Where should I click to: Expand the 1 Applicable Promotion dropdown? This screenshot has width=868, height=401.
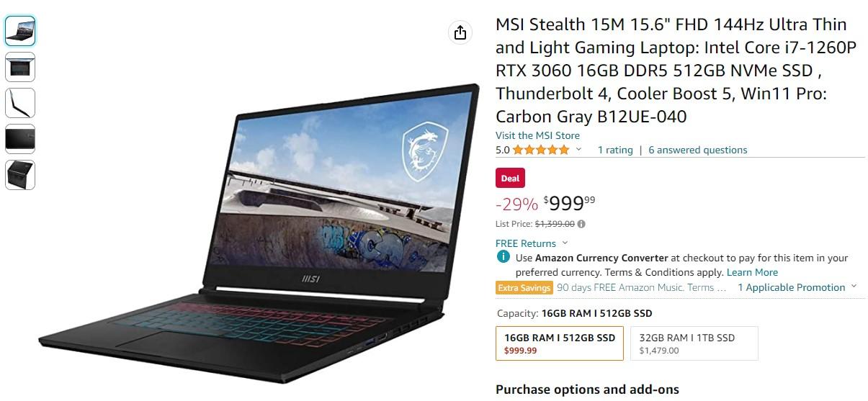point(797,287)
